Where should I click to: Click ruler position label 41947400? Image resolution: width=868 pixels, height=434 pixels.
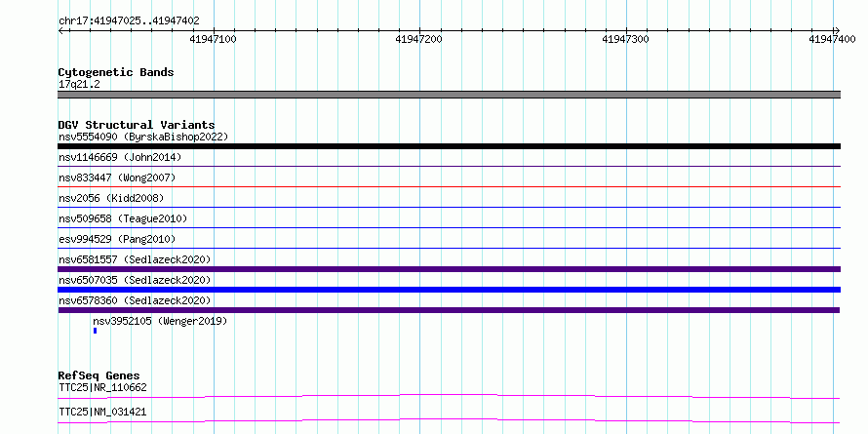click(x=832, y=39)
